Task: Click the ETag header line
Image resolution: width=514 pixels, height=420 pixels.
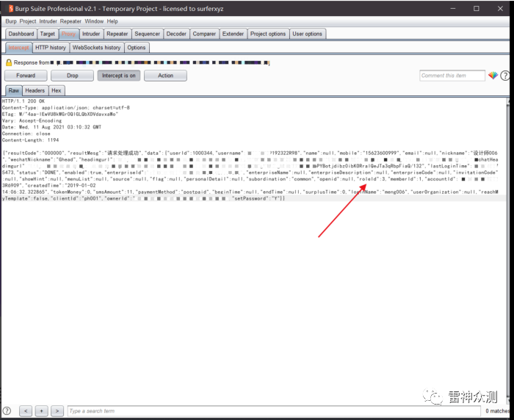Action: click(x=60, y=114)
